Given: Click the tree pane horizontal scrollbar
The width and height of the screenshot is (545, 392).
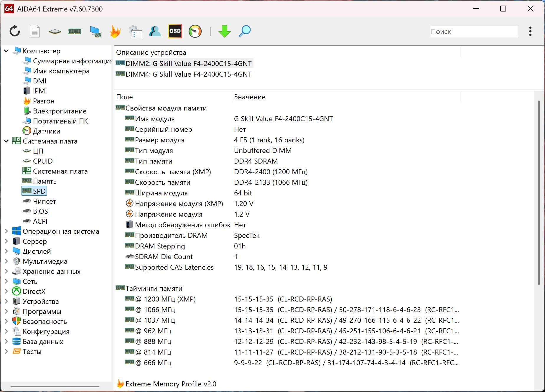Looking at the screenshot, I should (x=55, y=386).
